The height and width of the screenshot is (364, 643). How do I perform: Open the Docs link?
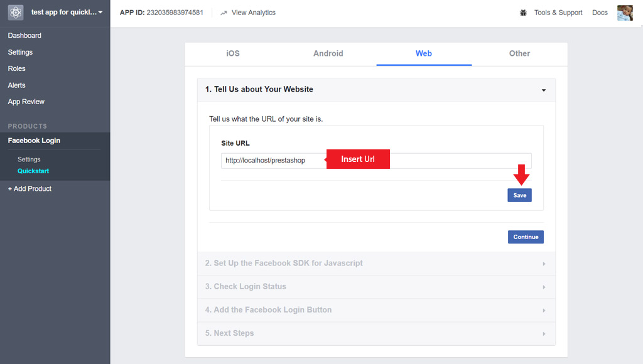point(600,13)
